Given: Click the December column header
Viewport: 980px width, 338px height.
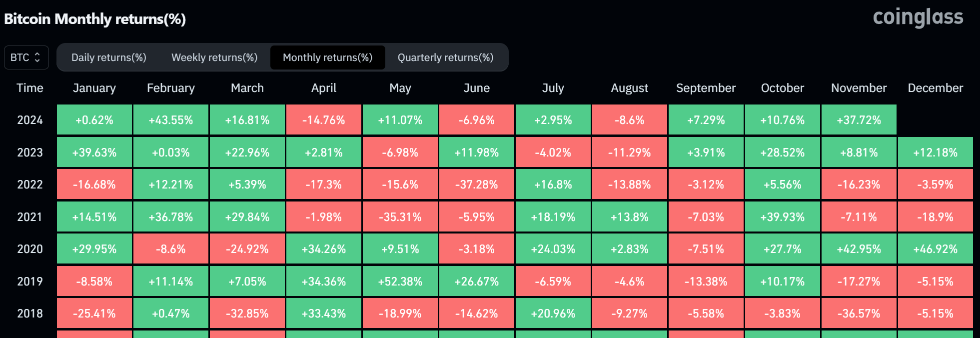Looking at the screenshot, I should coord(935,88).
